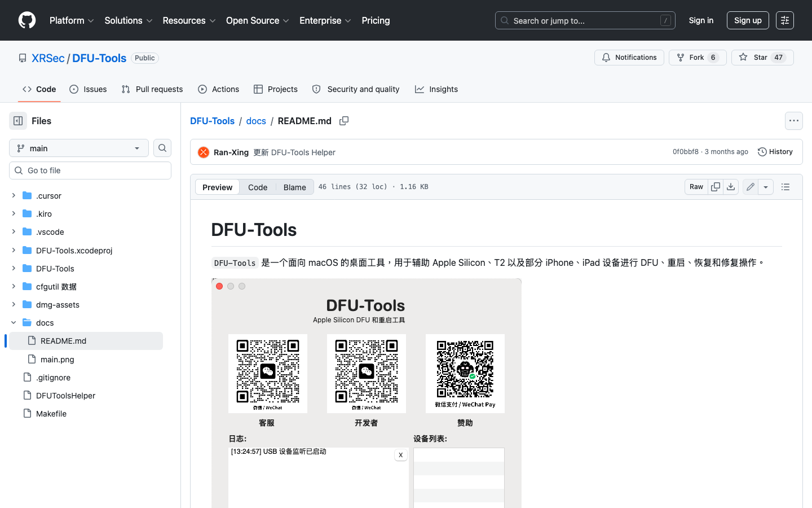Star the DFU-Tools repository

point(762,58)
